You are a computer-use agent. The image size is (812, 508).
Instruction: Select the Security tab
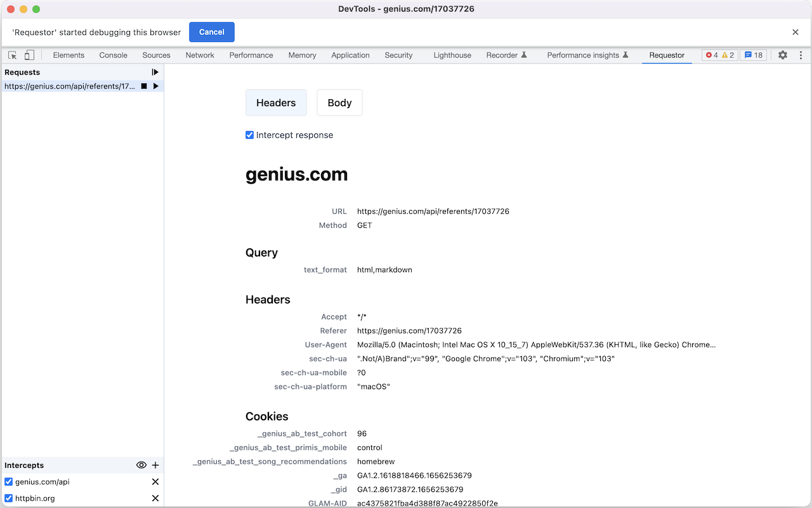(398, 55)
